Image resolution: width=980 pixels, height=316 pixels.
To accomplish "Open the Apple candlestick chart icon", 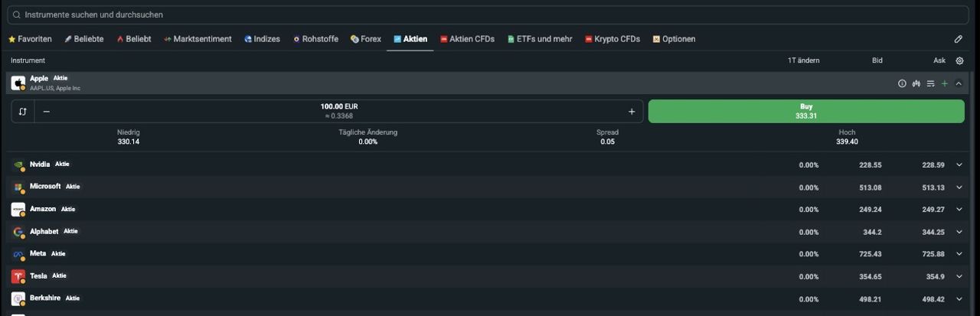I will point(916,83).
